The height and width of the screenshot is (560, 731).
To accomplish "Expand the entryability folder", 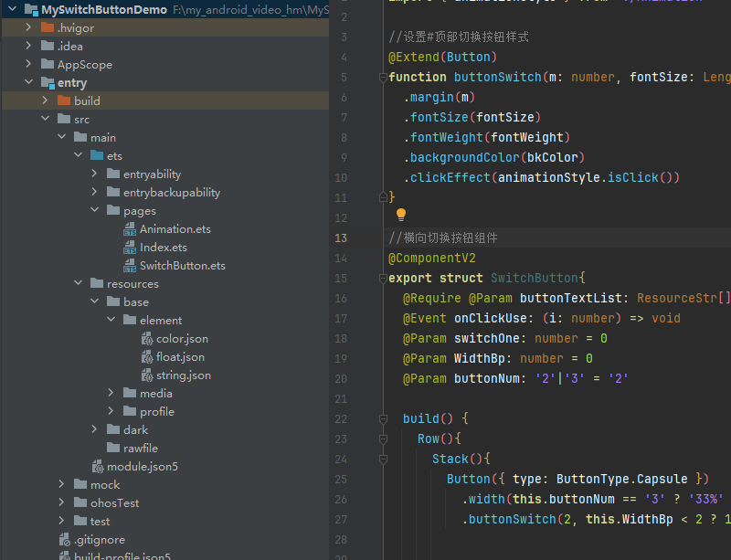I will 94,173.
